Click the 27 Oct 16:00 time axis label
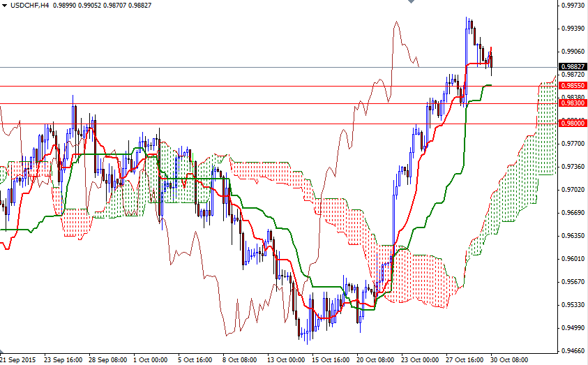 pos(465,359)
